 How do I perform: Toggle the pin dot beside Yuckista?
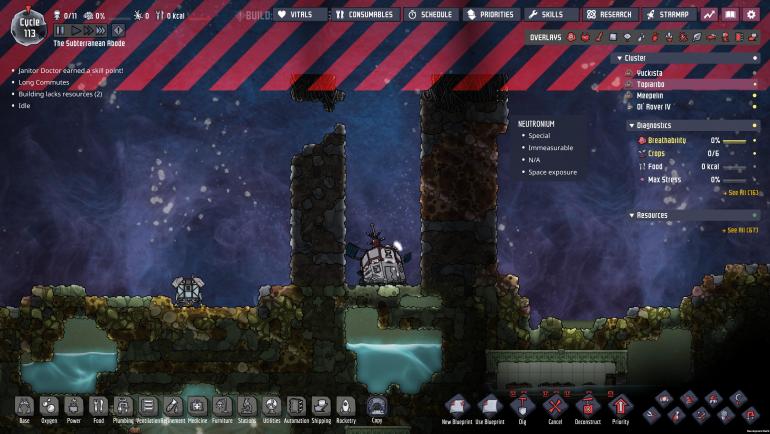(754, 73)
